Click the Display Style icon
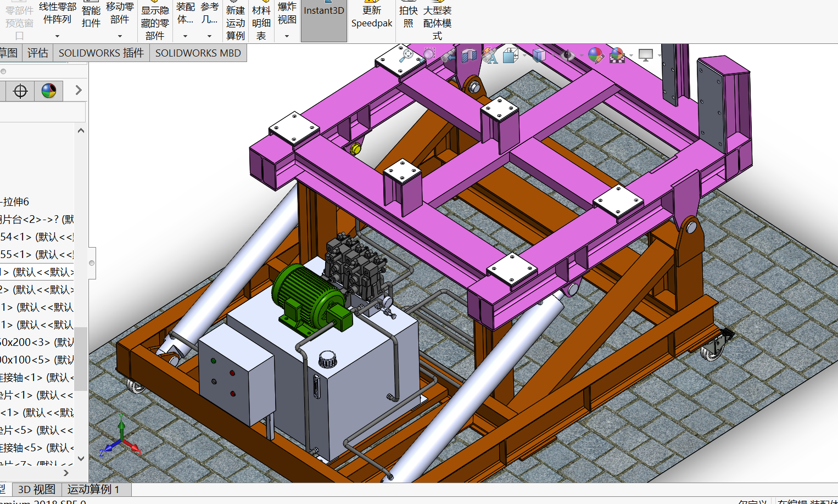838x504 pixels. [539, 55]
